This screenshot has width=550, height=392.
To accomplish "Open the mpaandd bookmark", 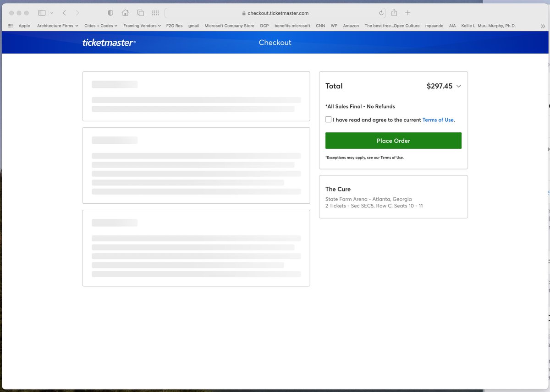I will (x=434, y=26).
